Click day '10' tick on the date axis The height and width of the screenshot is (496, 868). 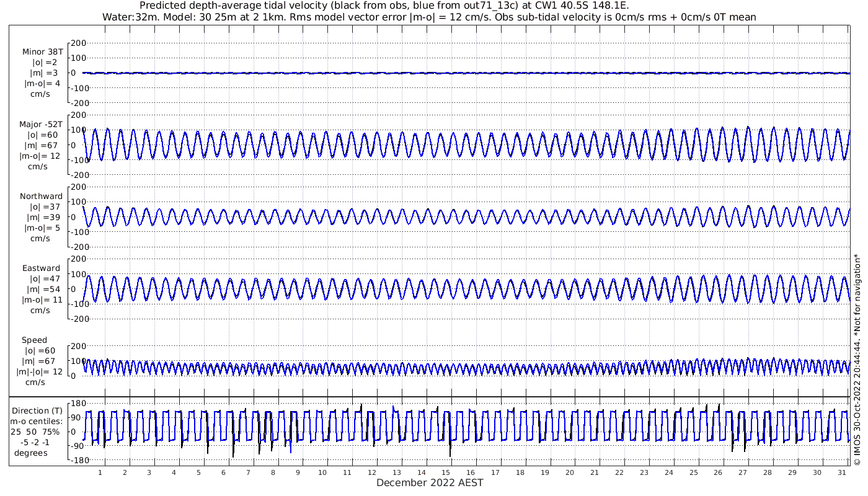tap(322, 472)
